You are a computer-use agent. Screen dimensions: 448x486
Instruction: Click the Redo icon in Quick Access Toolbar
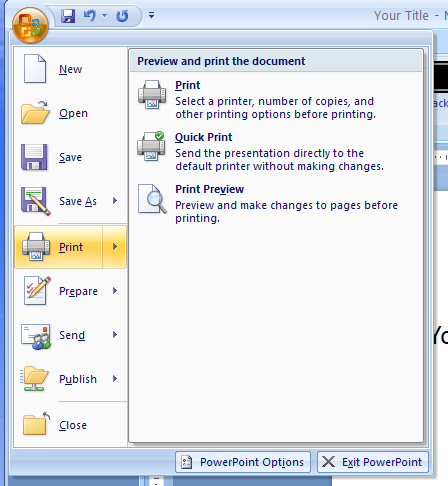[122, 16]
